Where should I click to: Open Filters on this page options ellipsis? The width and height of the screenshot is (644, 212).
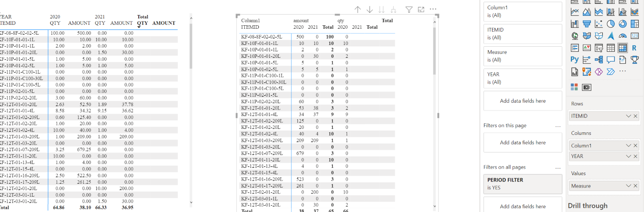tap(558, 126)
